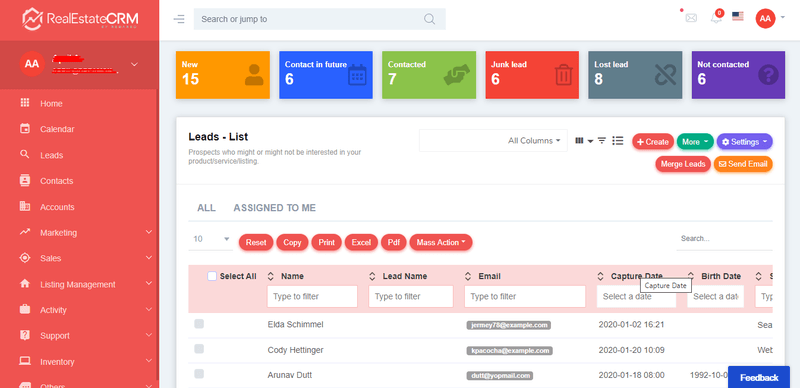Click the Inventory laptop icon
Viewport: 800px width, 388px height.
click(x=24, y=361)
